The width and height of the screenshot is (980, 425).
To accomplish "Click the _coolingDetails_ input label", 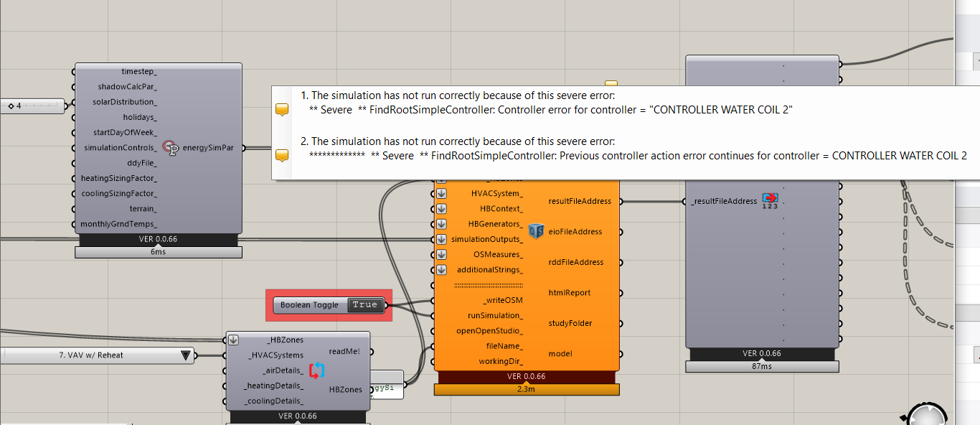I will (274, 401).
